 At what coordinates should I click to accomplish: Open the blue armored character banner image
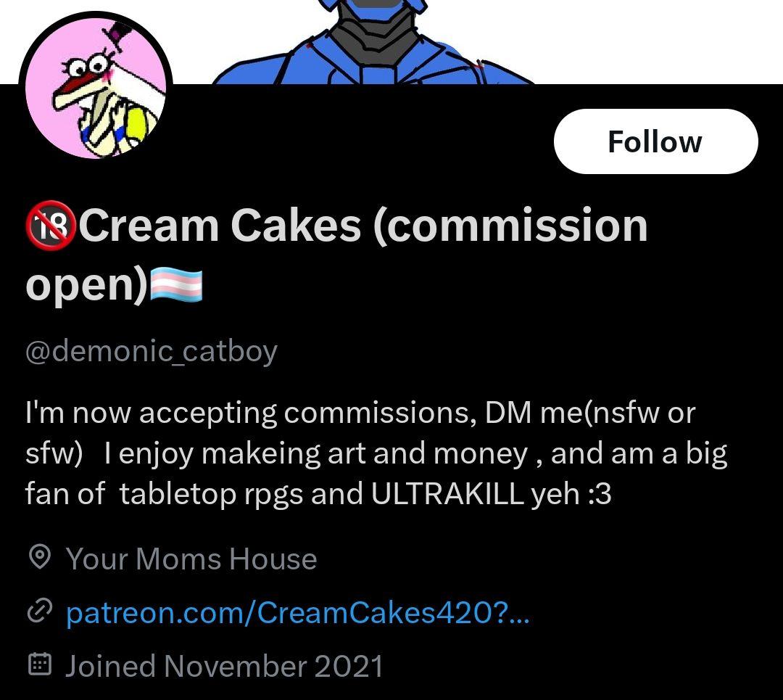tap(377, 42)
